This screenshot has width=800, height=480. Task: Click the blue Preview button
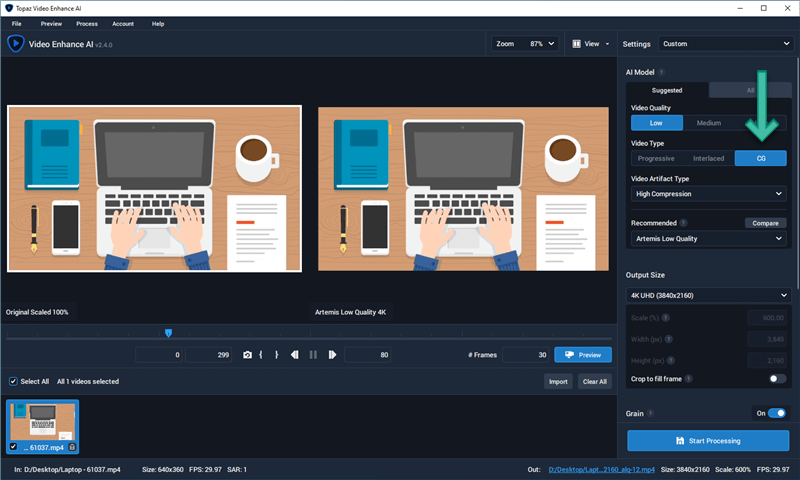coord(583,355)
